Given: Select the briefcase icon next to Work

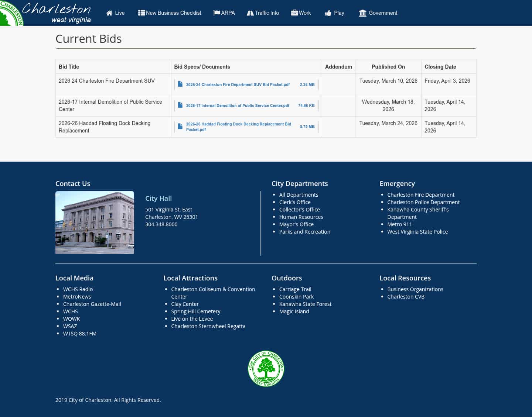Looking at the screenshot, I should [294, 12].
